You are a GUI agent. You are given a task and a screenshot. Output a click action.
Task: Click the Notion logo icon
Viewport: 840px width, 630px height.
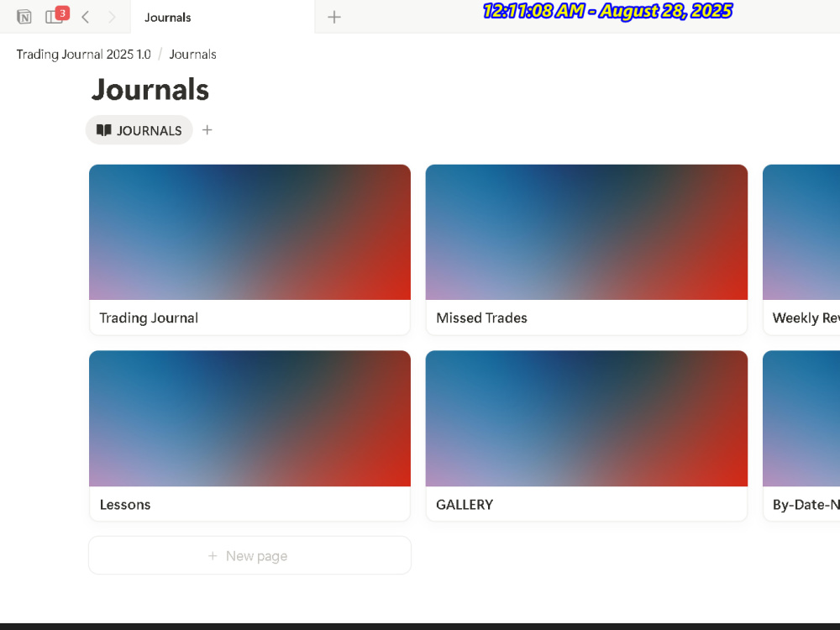(24, 17)
